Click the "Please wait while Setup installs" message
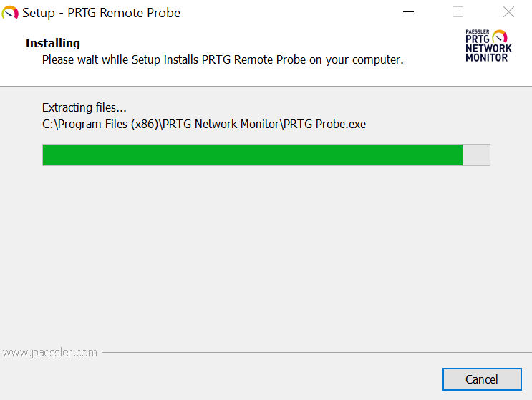Viewport: 532px width, 400px height. [223, 60]
